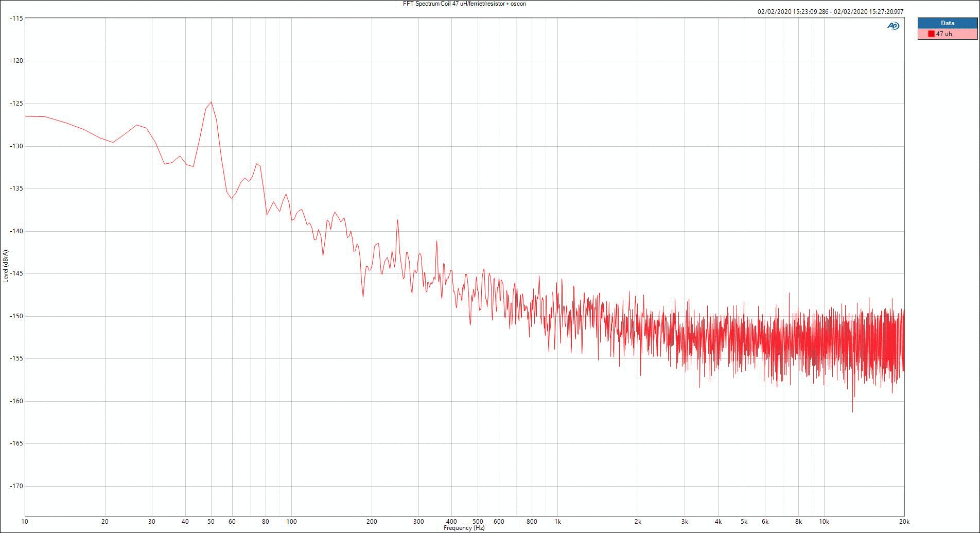Screen dimensions: 980x533
Task: Click the 100 tick label on frequency axis
Action: point(291,522)
